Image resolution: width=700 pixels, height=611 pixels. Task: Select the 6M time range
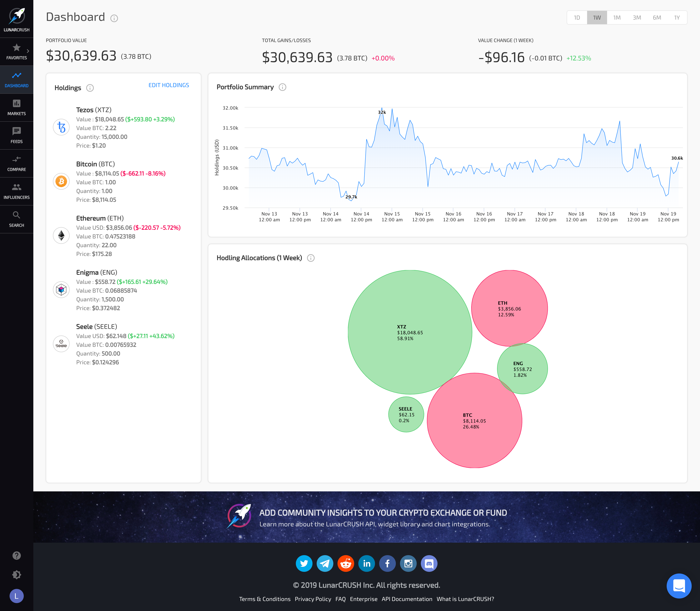pyautogui.click(x=657, y=18)
